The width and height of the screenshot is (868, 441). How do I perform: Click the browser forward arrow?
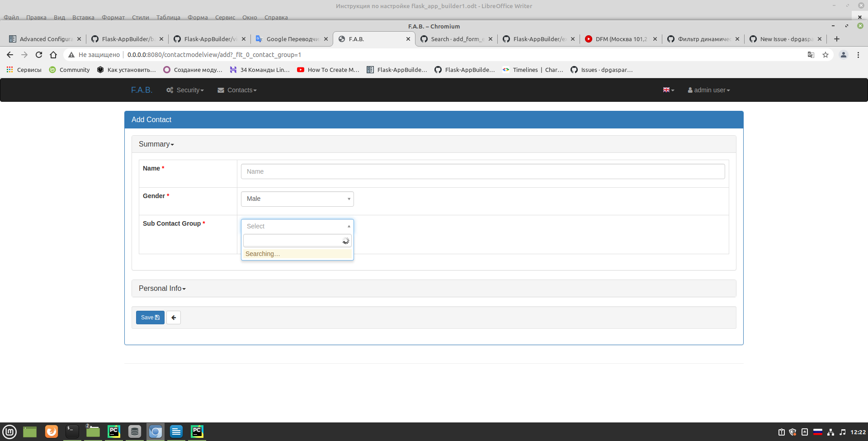pos(24,55)
